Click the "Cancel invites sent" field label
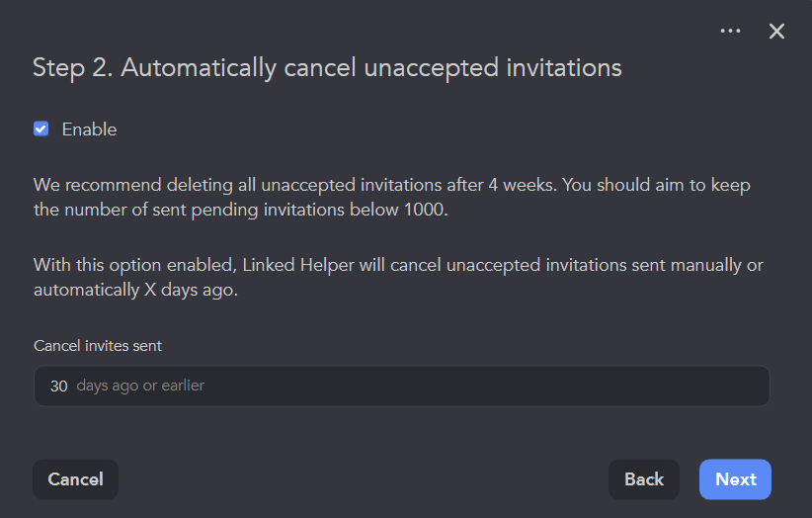The width and height of the screenshot is (812, 518). point(98,346)
